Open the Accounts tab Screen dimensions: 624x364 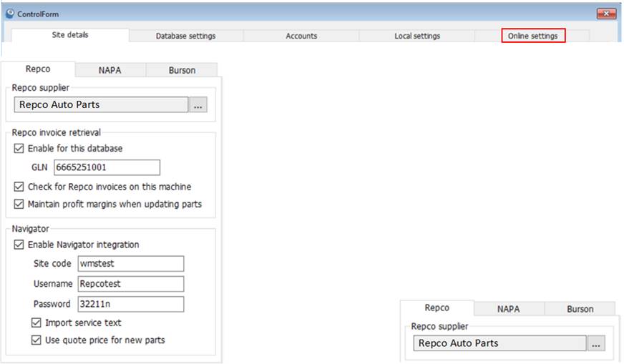coord(301,36)
